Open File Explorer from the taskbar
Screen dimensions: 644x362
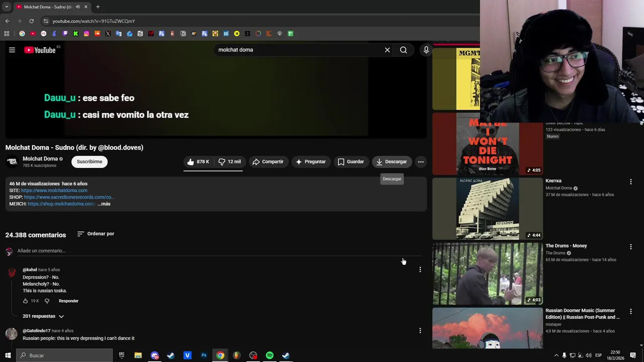point(138,355)
